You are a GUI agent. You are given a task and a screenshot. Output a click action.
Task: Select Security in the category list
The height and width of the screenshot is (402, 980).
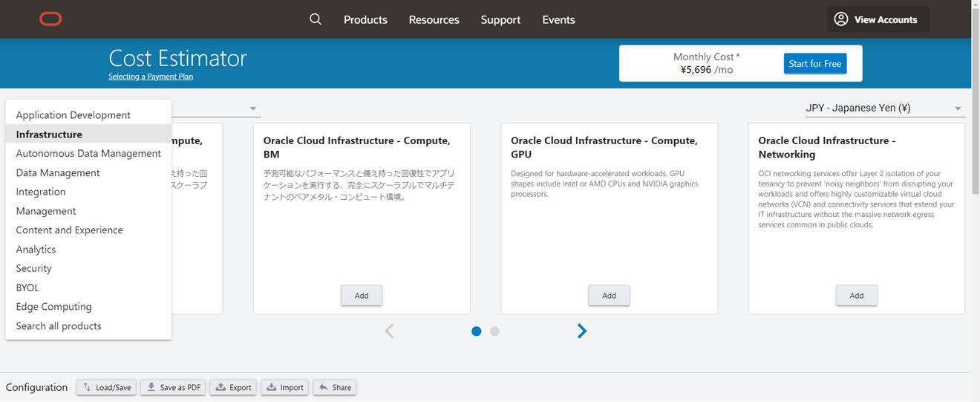tap(34, 268)
